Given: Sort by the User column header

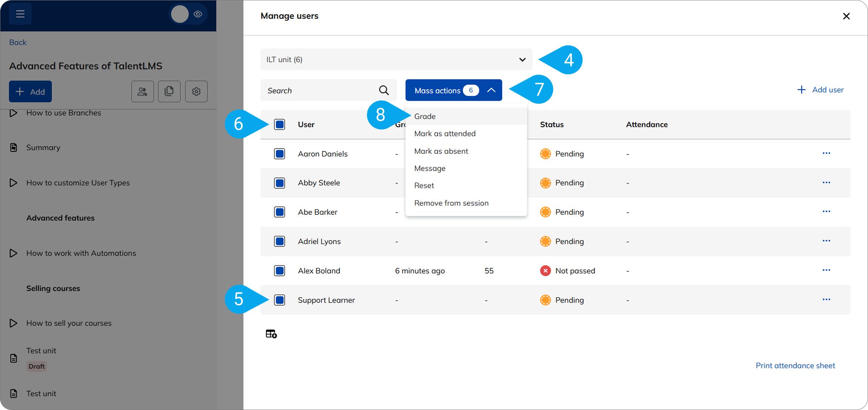Looking at the screenshot, I should click(306, 124).
